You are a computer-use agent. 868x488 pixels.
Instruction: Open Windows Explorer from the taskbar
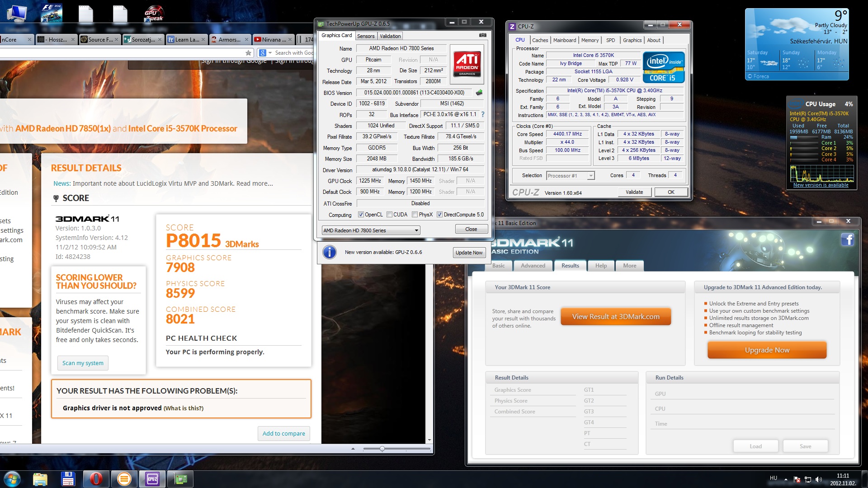40,479
